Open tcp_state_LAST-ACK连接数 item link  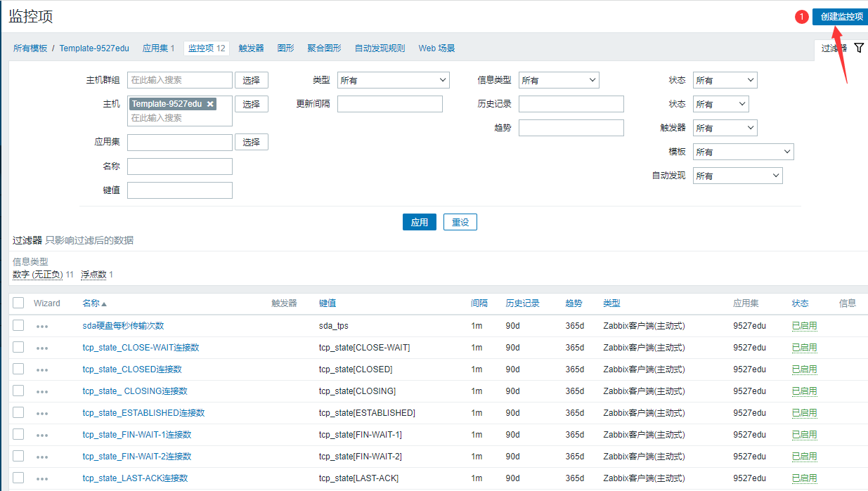(135, 478)
